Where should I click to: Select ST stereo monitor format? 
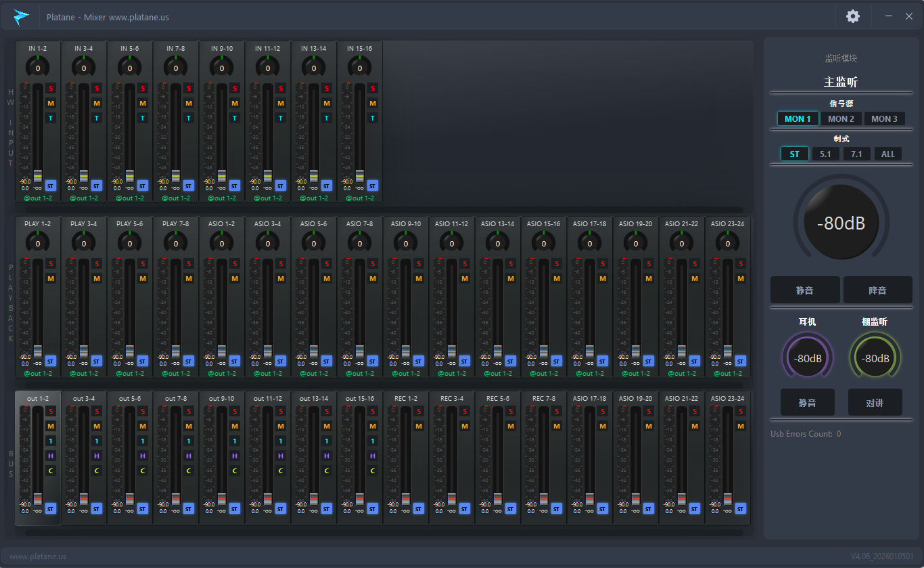point(794,154)
